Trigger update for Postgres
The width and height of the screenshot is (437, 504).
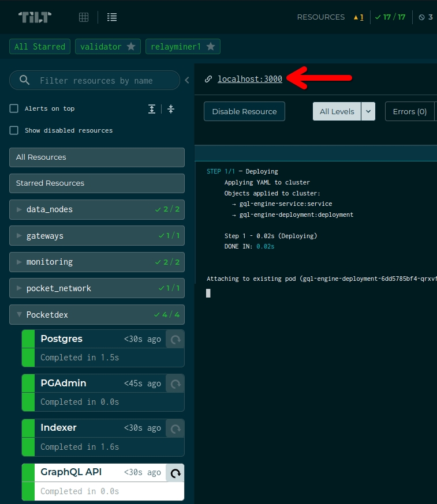(175, 340)
